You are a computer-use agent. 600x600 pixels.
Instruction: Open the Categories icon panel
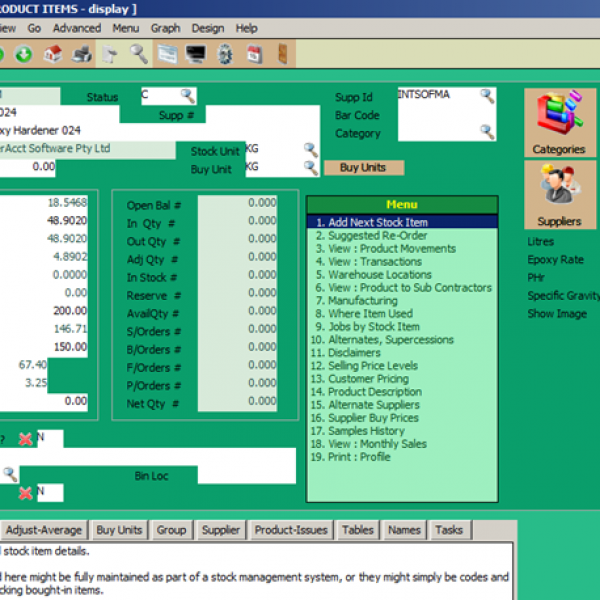[x=560, y=122]
